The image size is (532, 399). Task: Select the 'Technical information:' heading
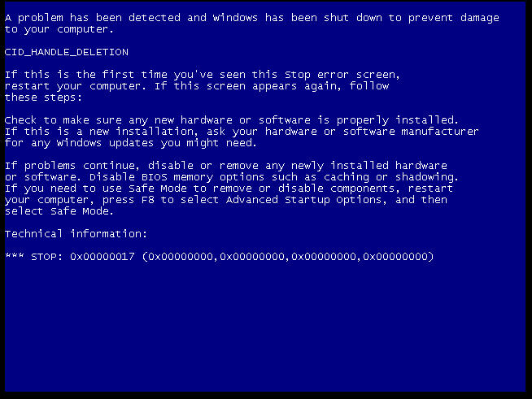tap(76, 234)
